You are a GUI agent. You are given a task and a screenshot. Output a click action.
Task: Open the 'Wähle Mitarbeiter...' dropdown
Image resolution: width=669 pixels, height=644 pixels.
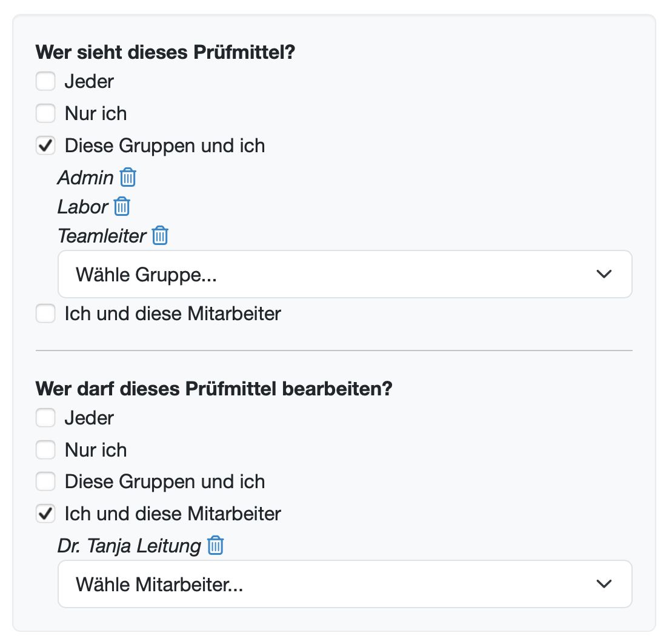coord(345,584)
